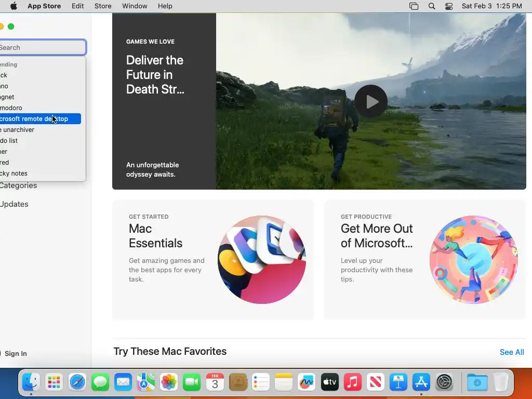
Task: Click into the Search field
Action: click(x=43, y=47)
